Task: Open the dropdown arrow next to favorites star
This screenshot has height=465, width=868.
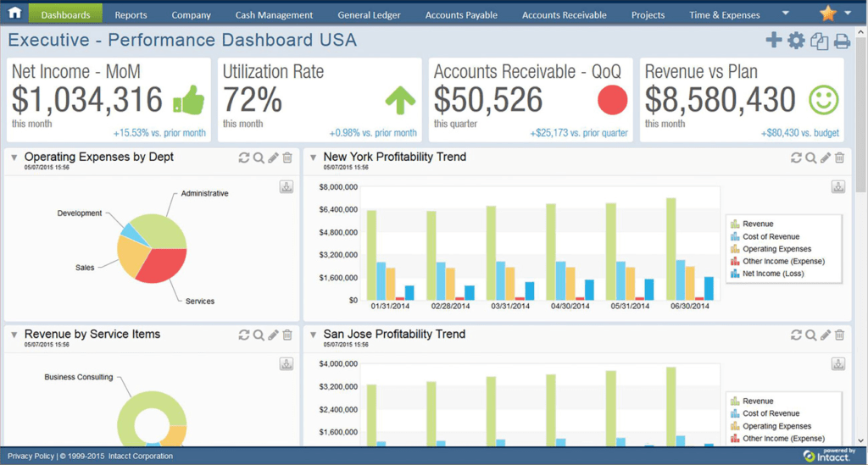Action: point(848,13)
